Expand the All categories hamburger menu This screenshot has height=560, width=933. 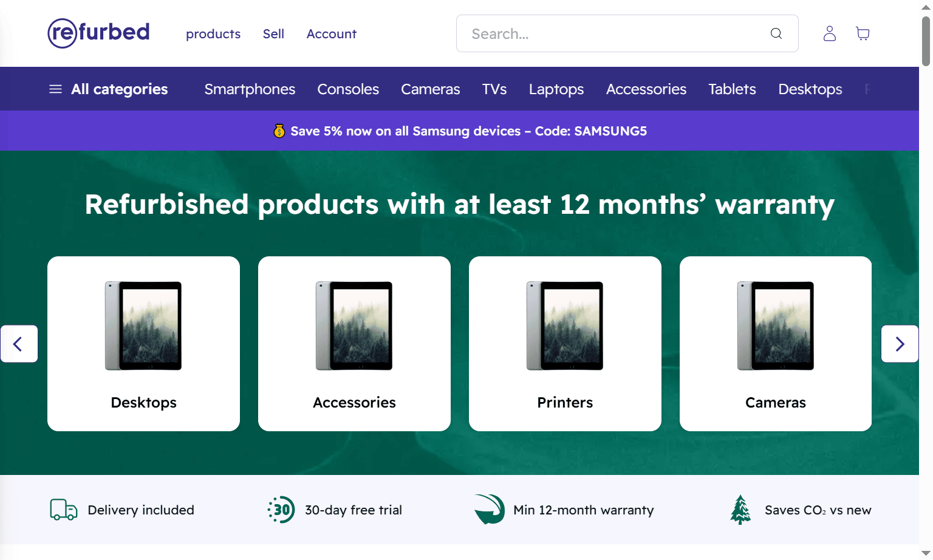coord(55,89)
